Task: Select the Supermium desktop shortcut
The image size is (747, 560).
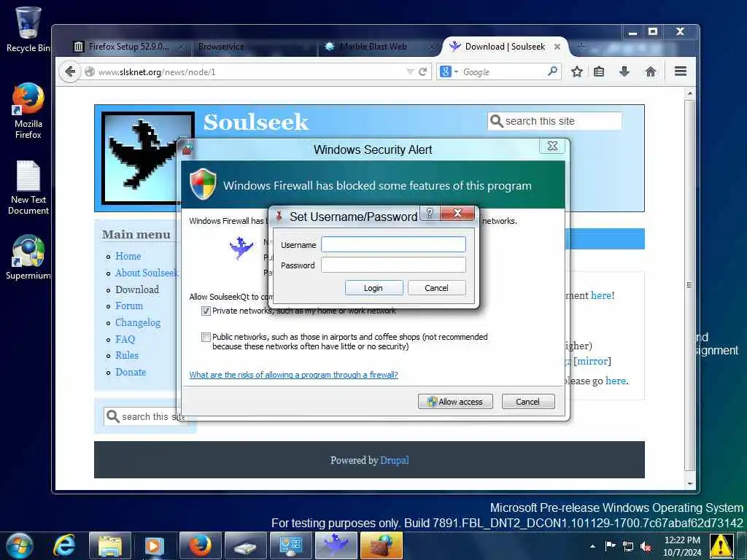Action: (28, 257)
